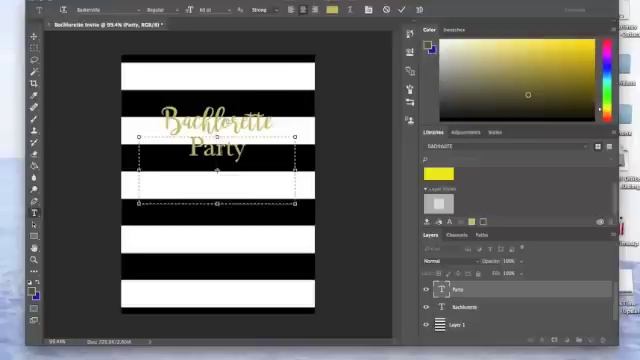The height and width of the screenshot is (360, 640).
Task: Toggle lock transparent pixels
Action: (438, 273)
